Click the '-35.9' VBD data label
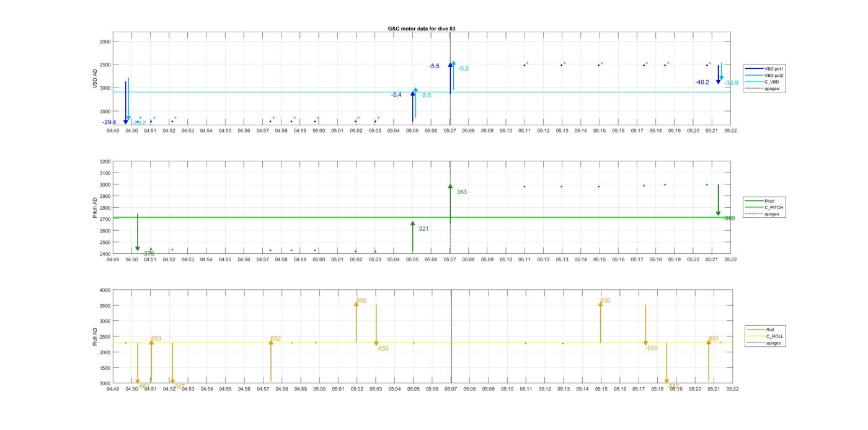 731,83
